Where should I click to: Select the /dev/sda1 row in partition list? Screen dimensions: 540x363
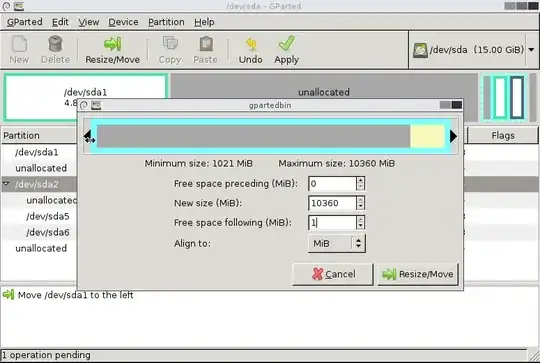37,152
